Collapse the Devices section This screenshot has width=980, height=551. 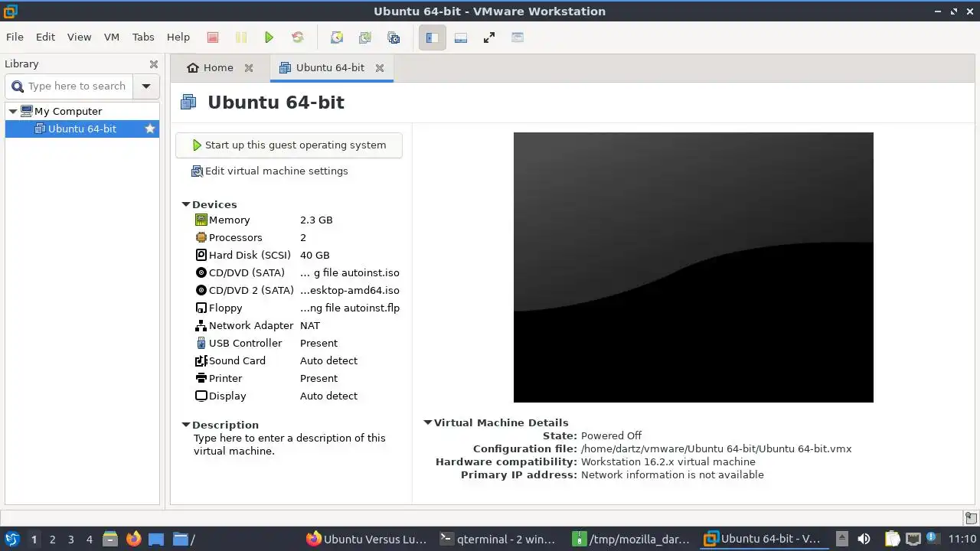(x=185, y=204)
